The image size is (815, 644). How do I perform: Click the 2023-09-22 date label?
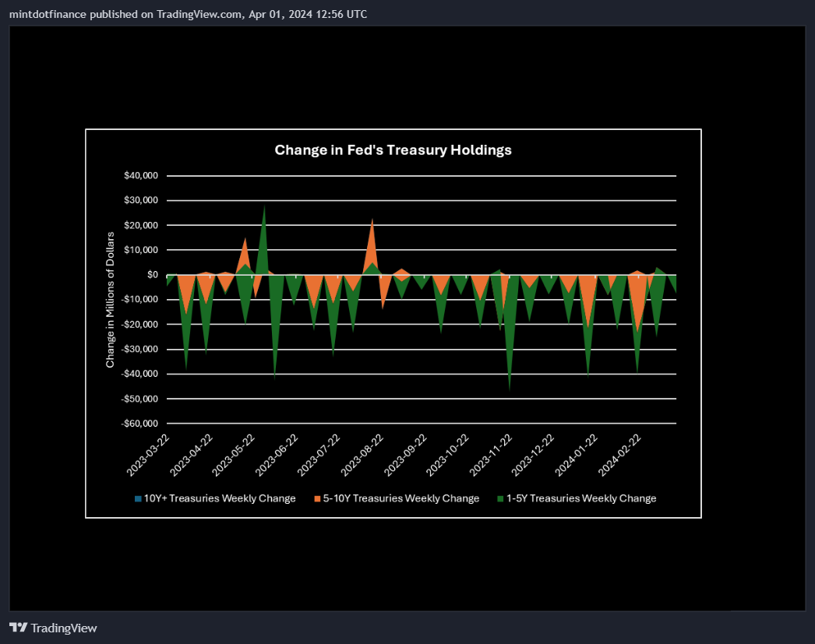click(405, 455)
